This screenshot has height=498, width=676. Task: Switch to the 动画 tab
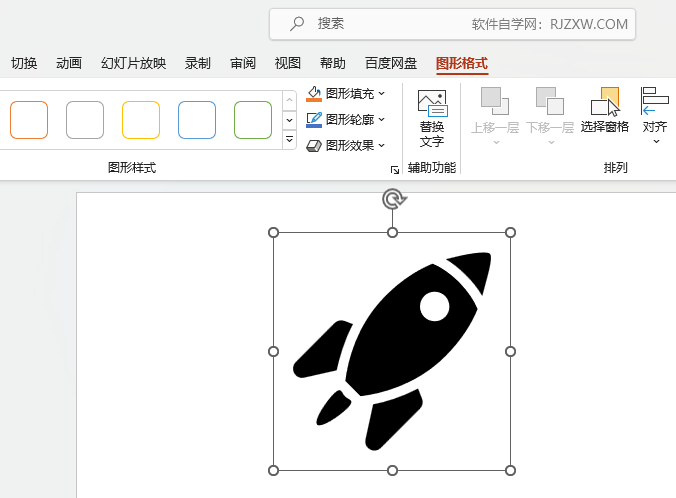tap(69, 63)
